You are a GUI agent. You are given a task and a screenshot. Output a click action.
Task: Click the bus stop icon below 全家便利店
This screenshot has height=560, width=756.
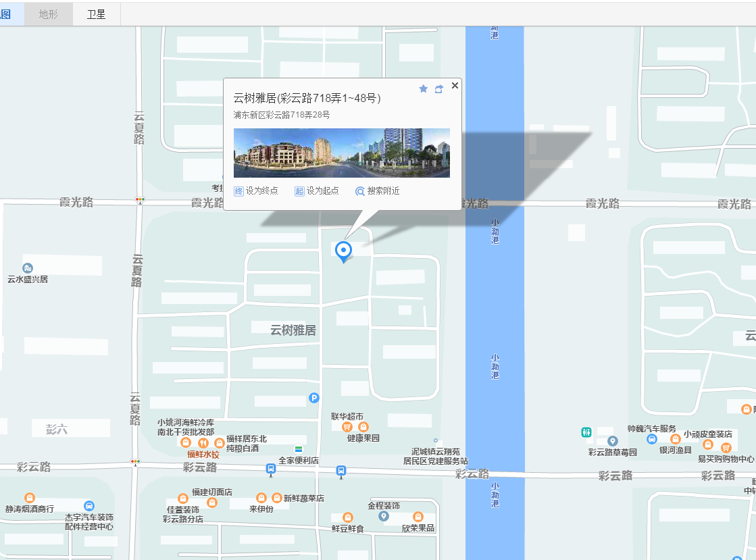coord(271,469)
